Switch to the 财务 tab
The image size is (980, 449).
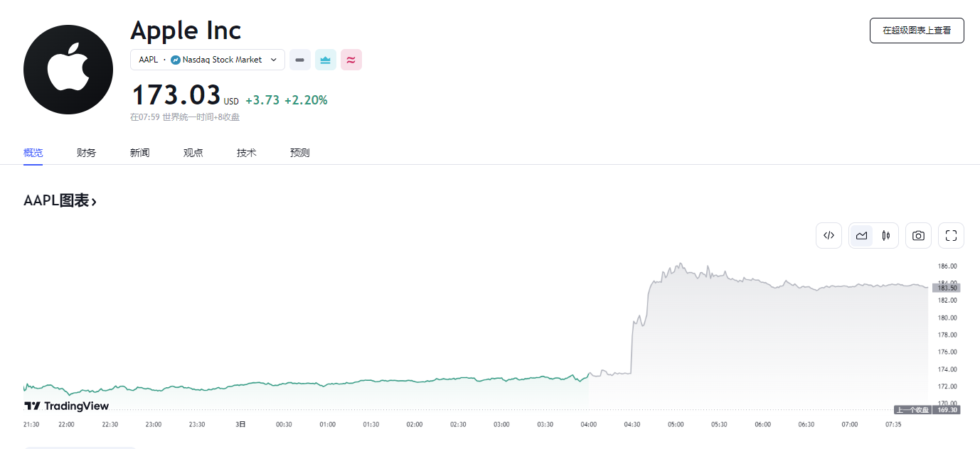[x=86, y=153]
